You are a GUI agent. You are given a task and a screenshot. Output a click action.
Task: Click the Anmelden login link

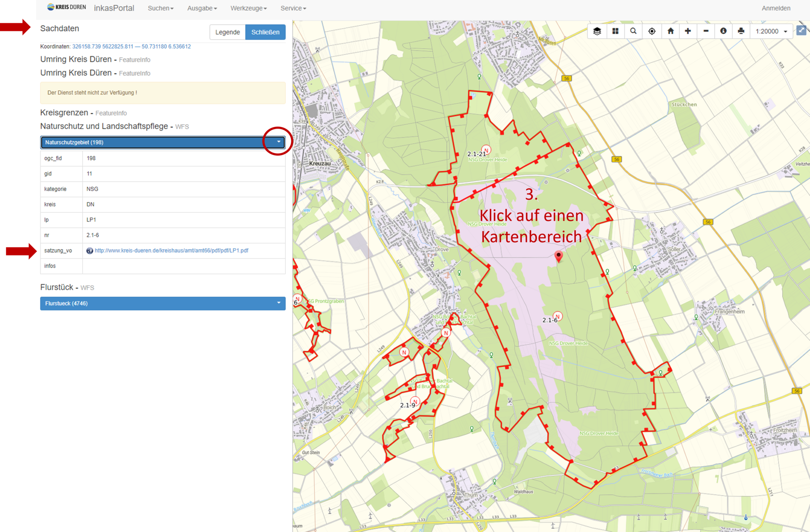(x=776, y=8)
